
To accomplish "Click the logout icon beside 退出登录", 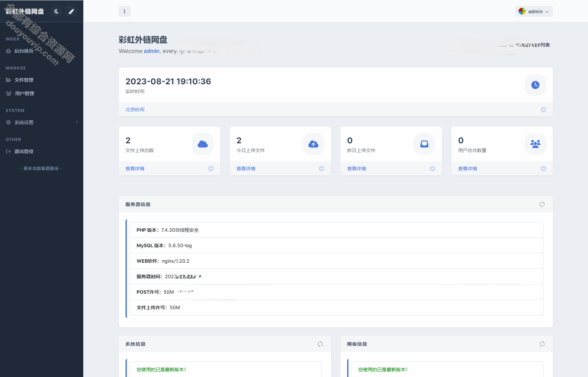I will tap(8, 151).
